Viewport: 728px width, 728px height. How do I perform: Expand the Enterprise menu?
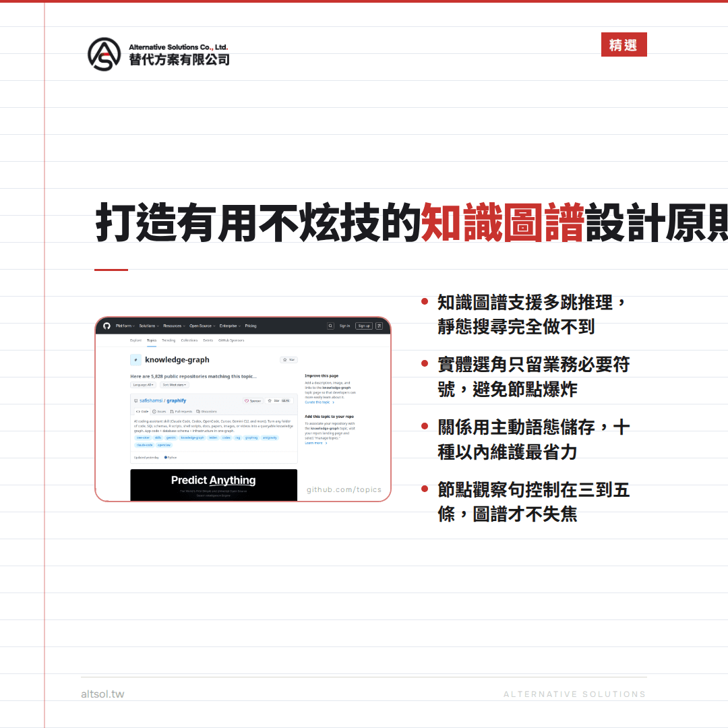(x=230, y=326)
